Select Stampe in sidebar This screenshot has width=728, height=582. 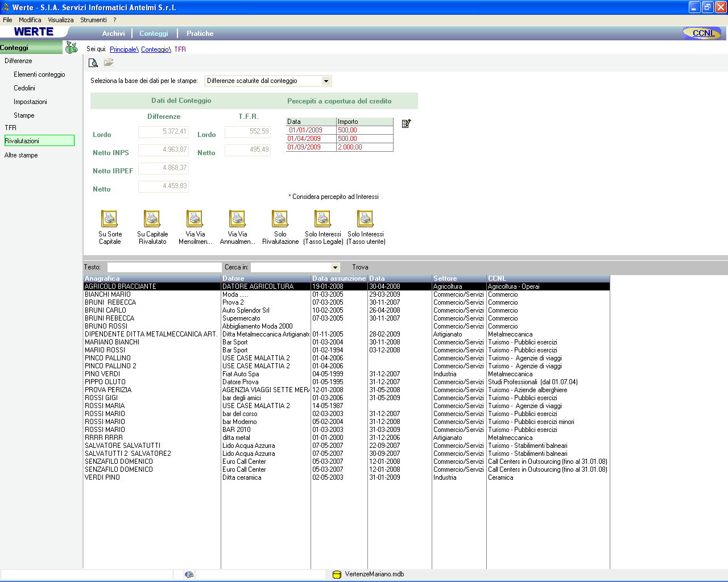24,115
